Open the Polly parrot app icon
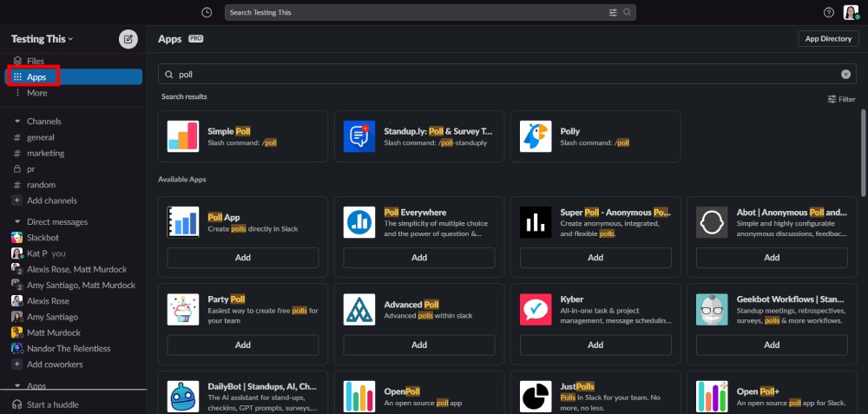This screenshot has width=868, height=414. (x=536, y=136)
